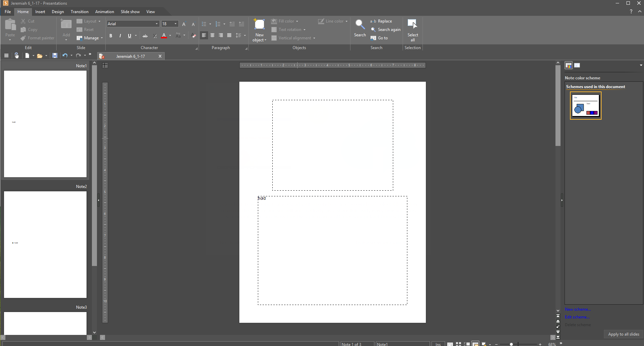Open the Insert ribbon tab
Viewport: 644px width, 346px height.
click(x=40, y=12)
